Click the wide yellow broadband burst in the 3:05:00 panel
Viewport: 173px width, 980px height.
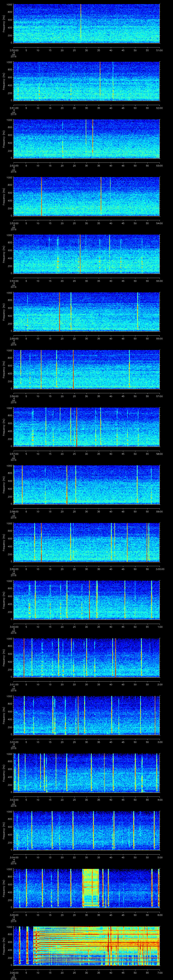pyautogui.click(x=91, y=888)
